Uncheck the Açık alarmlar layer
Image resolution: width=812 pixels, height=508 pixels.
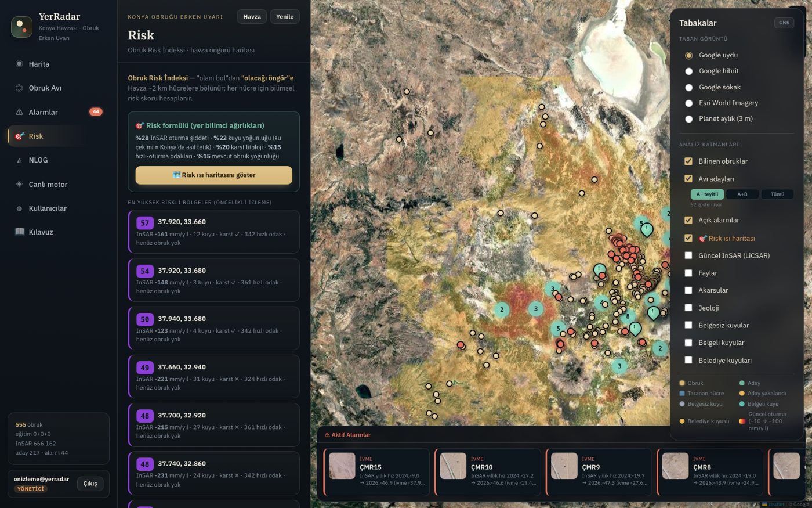coord(688,220)
